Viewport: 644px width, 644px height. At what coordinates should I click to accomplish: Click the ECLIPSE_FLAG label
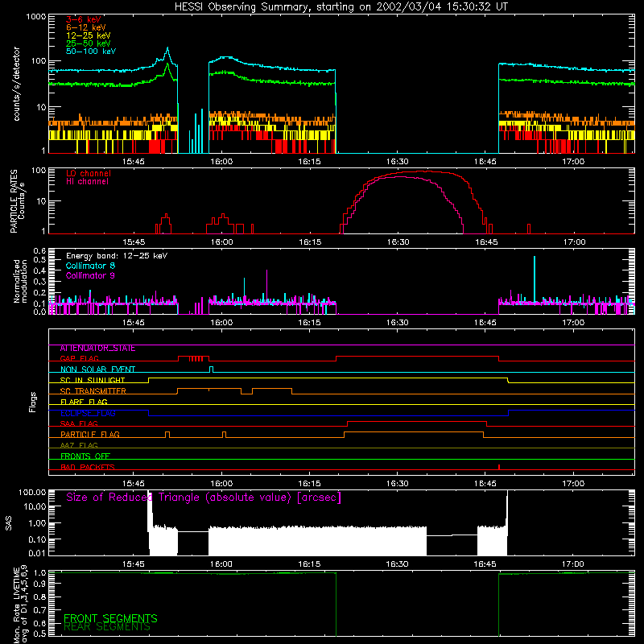88,413
